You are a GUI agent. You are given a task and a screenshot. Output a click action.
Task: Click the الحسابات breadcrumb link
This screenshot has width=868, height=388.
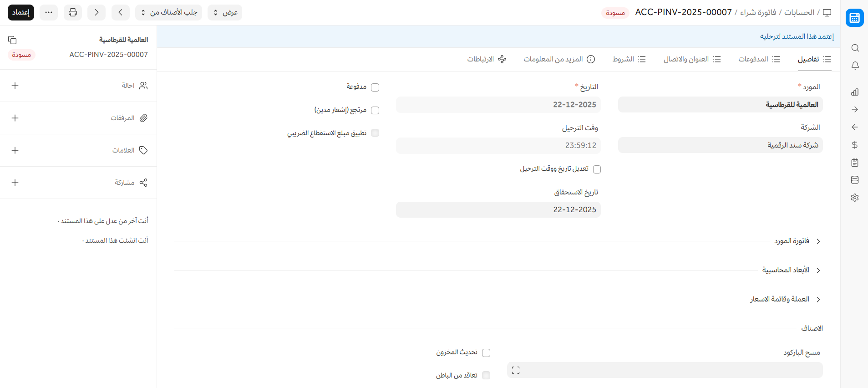799,12
